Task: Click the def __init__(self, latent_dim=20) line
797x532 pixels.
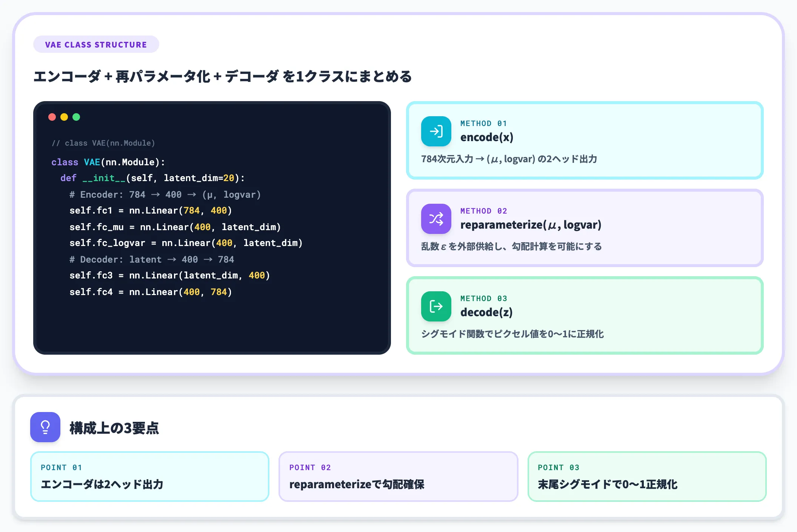Action: pos(153,178)
